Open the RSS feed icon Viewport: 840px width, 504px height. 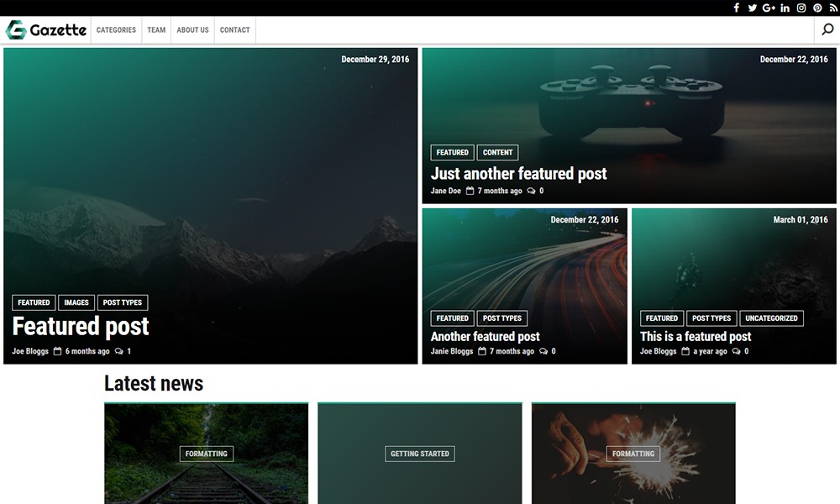tap(833, 8)
